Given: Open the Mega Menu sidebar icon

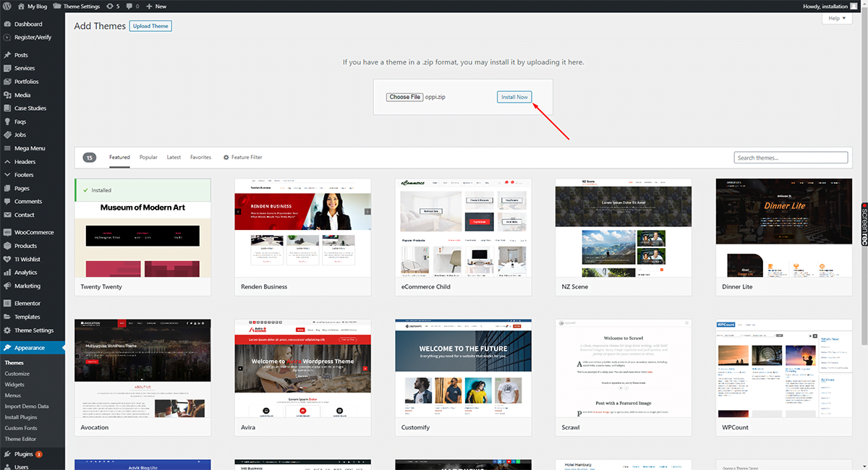Looking at the screenshot, I should coord(7,148).
